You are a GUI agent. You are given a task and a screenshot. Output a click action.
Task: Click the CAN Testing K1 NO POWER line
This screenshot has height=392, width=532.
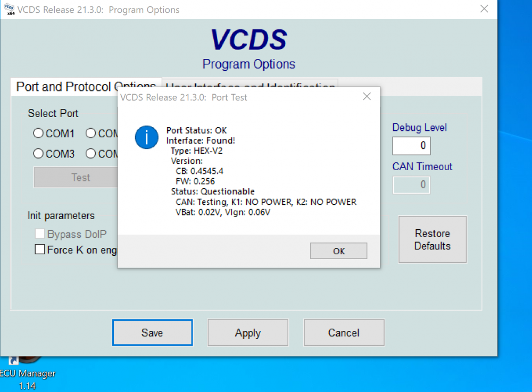click(266, 202)
